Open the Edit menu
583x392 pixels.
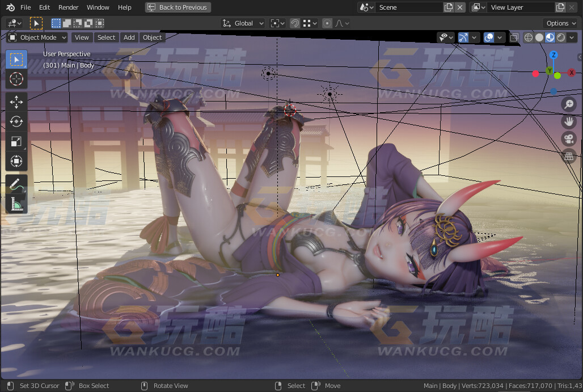44,7
